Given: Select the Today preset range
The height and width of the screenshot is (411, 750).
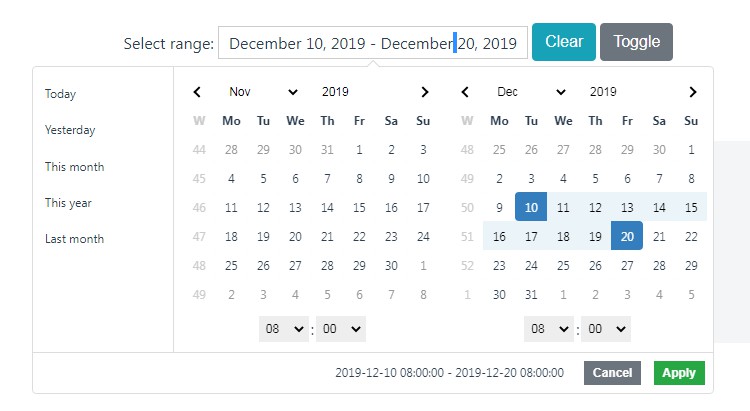Looking at the screenshot, I should (60, 94).
